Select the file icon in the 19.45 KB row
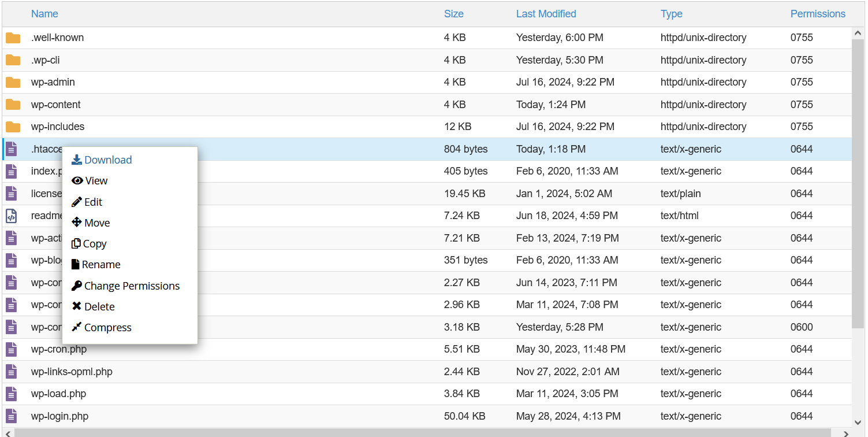This screenshot has width=868, height=437. click(x=12, y=194)
